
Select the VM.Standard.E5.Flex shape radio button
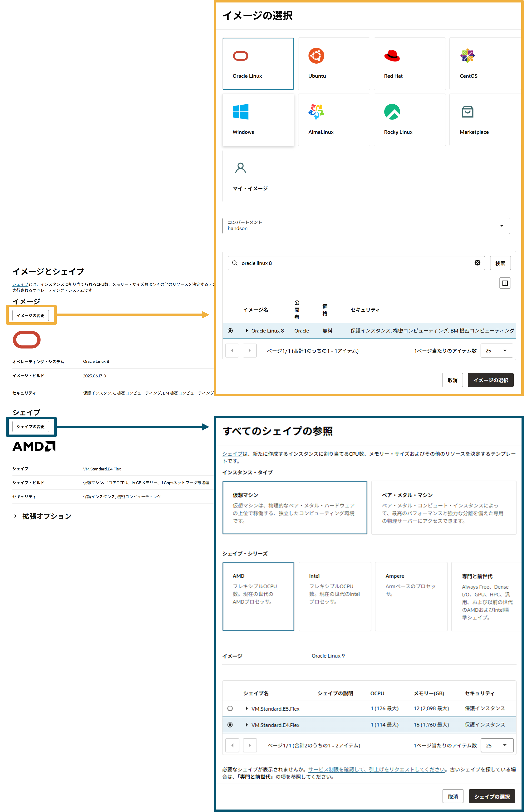click(x=230, y=708)
